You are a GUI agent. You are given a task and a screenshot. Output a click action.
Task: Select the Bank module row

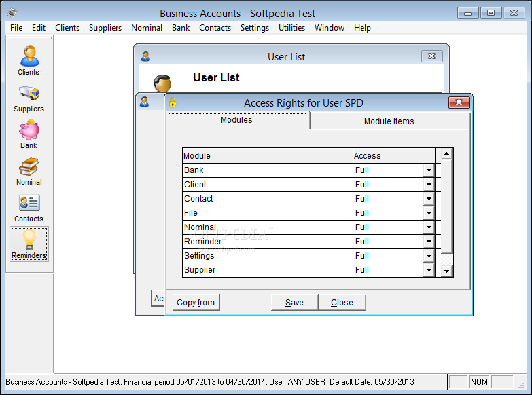[267, 170]
